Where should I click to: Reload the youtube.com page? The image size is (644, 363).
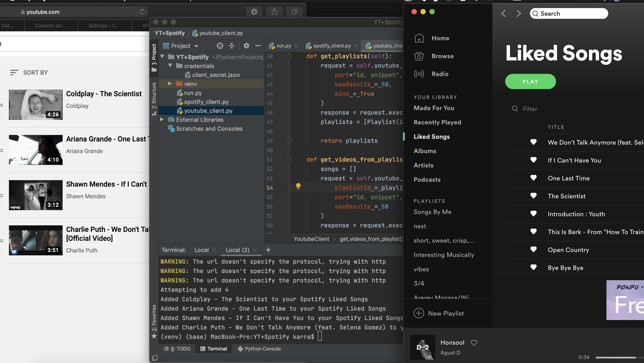(x=142, y=11)
